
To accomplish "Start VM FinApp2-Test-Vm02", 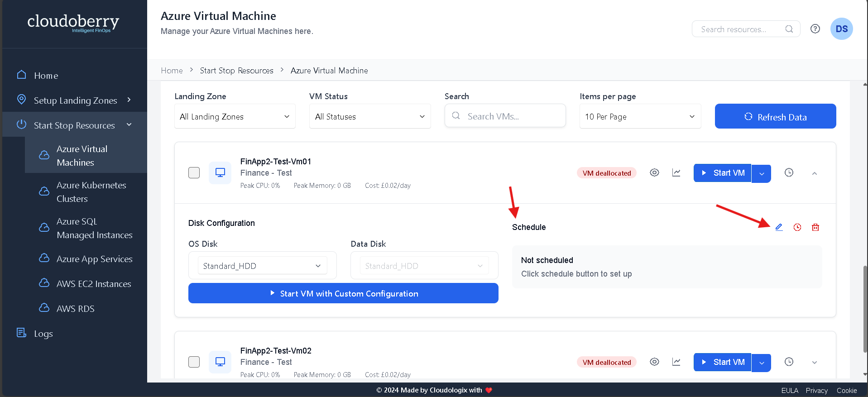I will 722,362.
